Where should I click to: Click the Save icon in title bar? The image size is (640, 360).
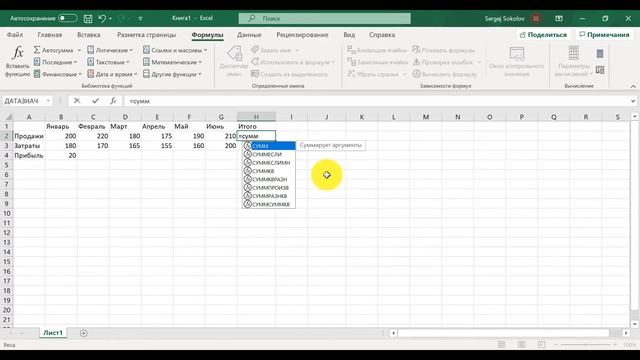88,18
